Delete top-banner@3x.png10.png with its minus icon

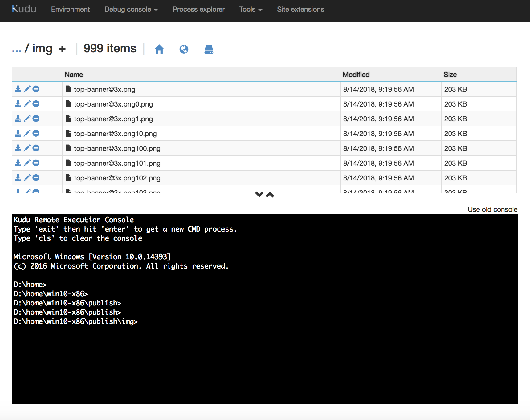click(36, 133)
